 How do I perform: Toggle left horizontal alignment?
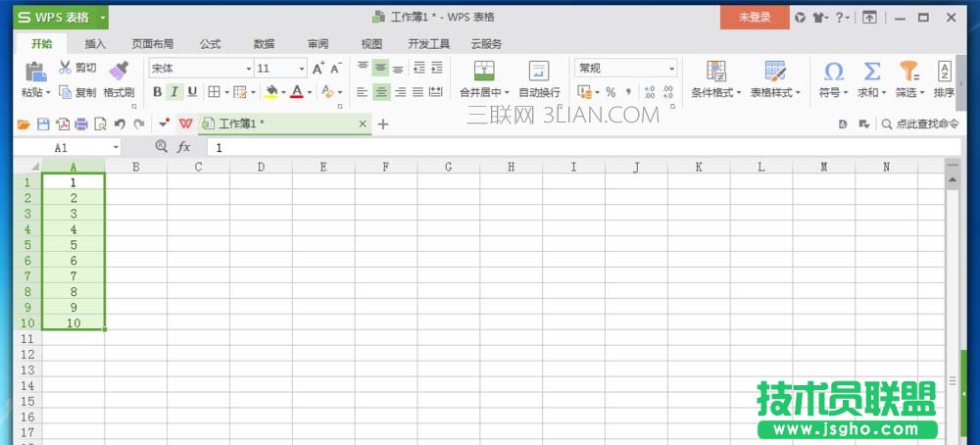point(363,92)
